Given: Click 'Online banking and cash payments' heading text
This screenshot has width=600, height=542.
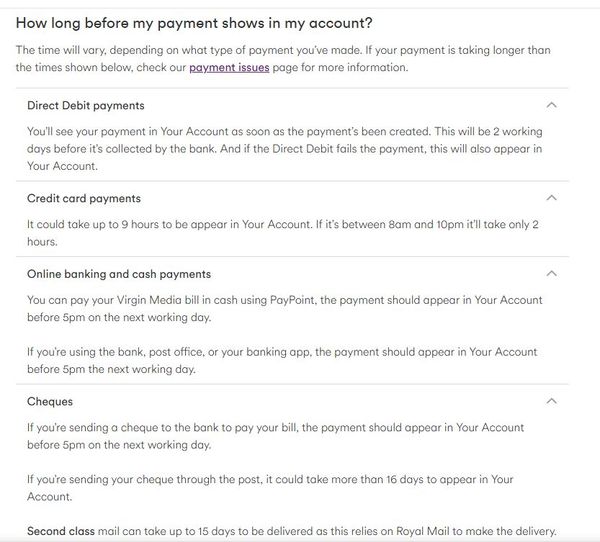Looking at the screenshot, I should click(119, 274).
